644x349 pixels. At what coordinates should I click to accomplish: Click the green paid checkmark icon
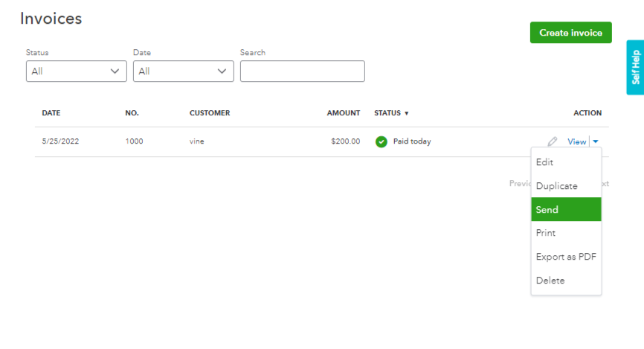(381, 141)
